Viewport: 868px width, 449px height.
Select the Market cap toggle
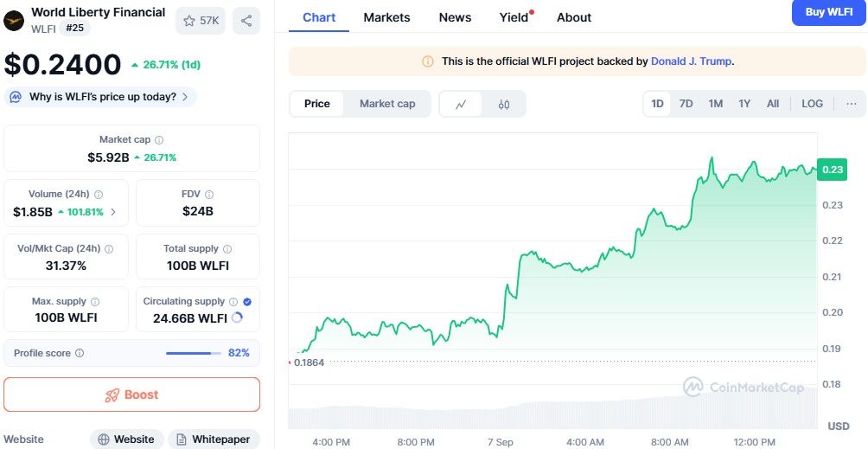click(x=387, y=104)
